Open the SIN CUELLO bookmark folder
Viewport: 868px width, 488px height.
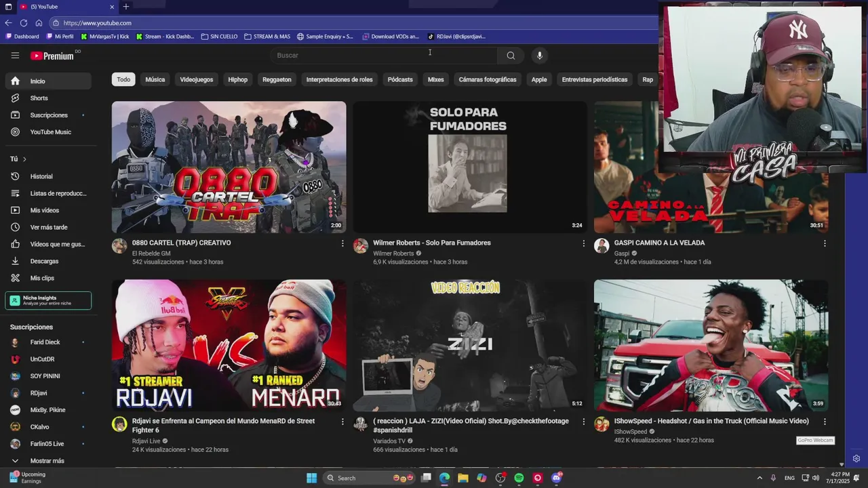click(x=220, y=37)
